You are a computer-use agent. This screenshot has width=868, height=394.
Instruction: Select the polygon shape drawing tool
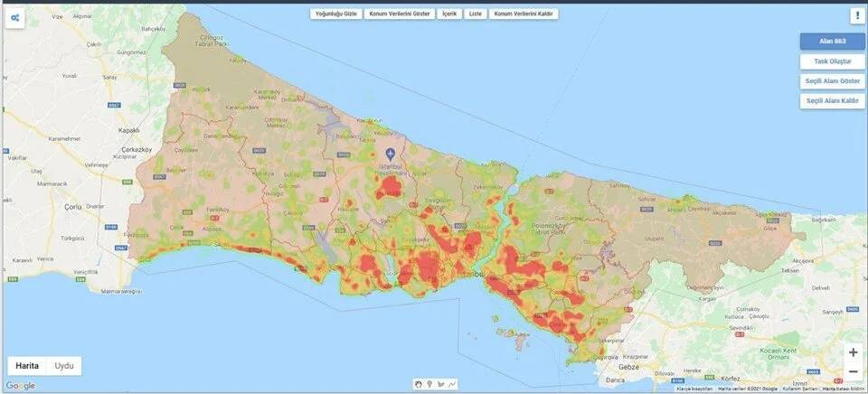440,384
